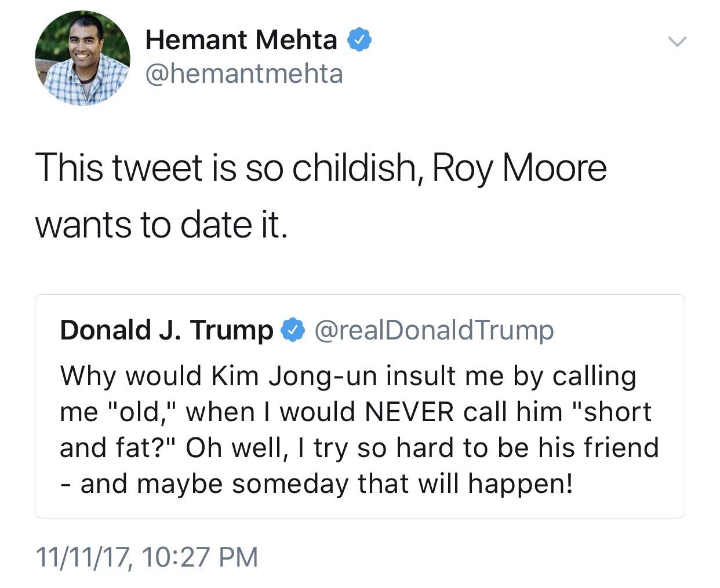This screenshot has width=720, height=588.
Task: Click the "wants to date it." line
Action: click(161, 225)
